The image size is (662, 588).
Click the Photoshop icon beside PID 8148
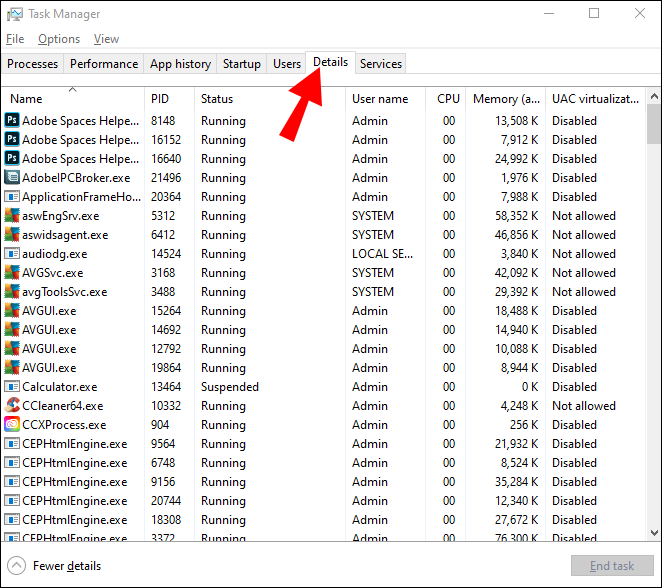(x=12, y=120)
